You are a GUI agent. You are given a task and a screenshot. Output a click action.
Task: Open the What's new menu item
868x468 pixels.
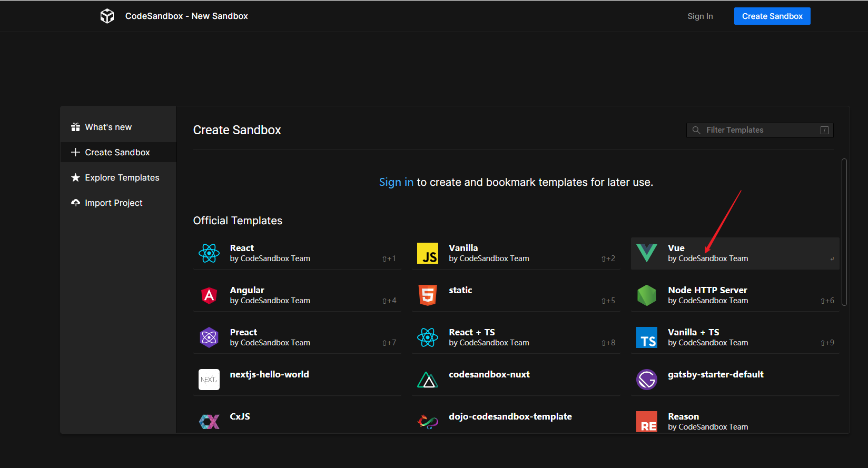pyautogui.click(x=108, y=127)
